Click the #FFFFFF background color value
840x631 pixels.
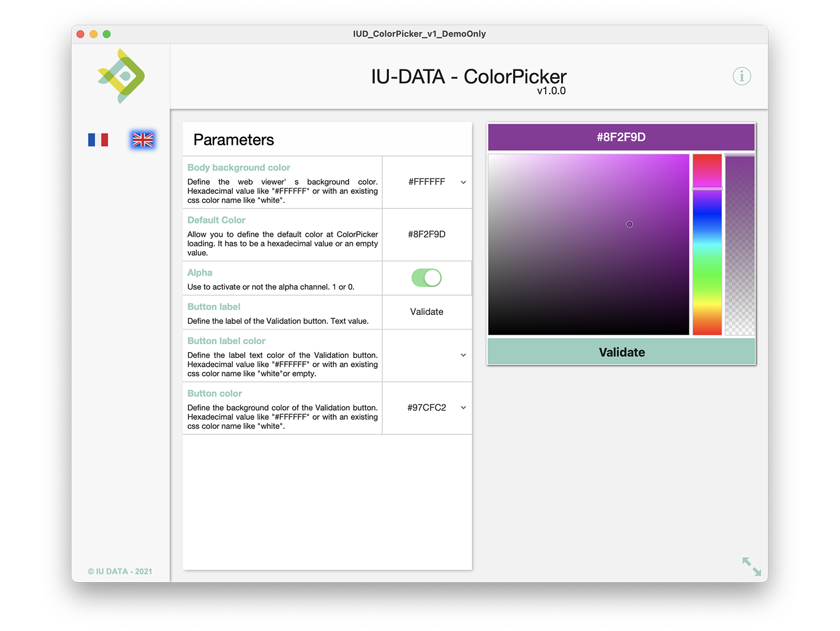(427, 182)
